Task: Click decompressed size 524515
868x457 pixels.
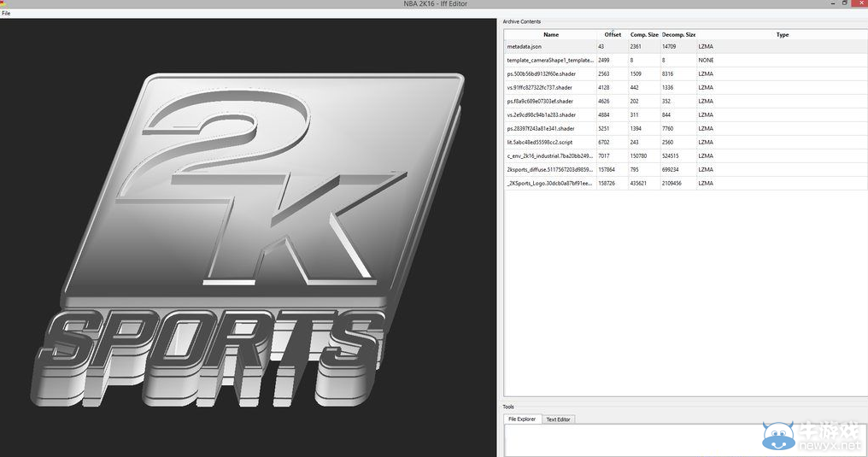Action: [671, 156]
